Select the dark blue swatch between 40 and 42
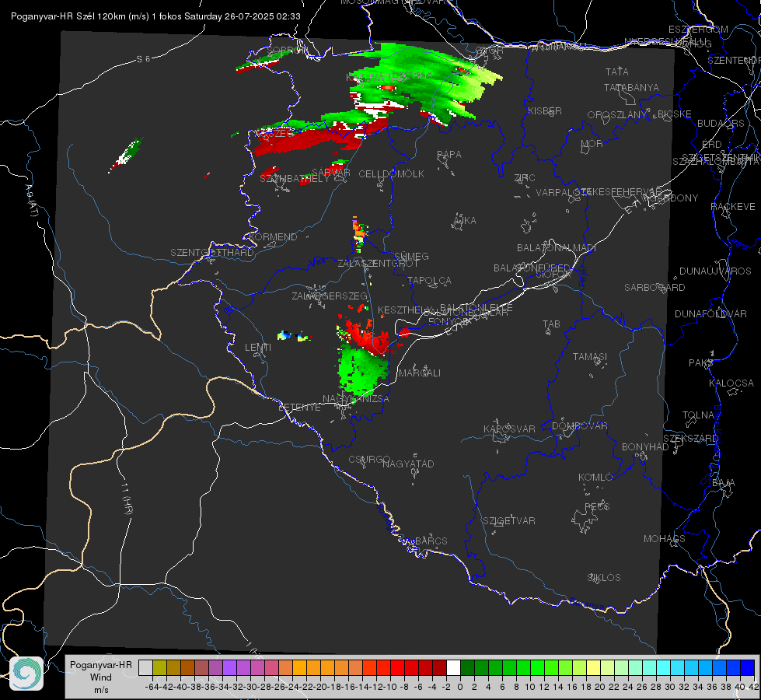Image resolution: width=761 pixels, height=700 pixels. (x=748, y=667)
